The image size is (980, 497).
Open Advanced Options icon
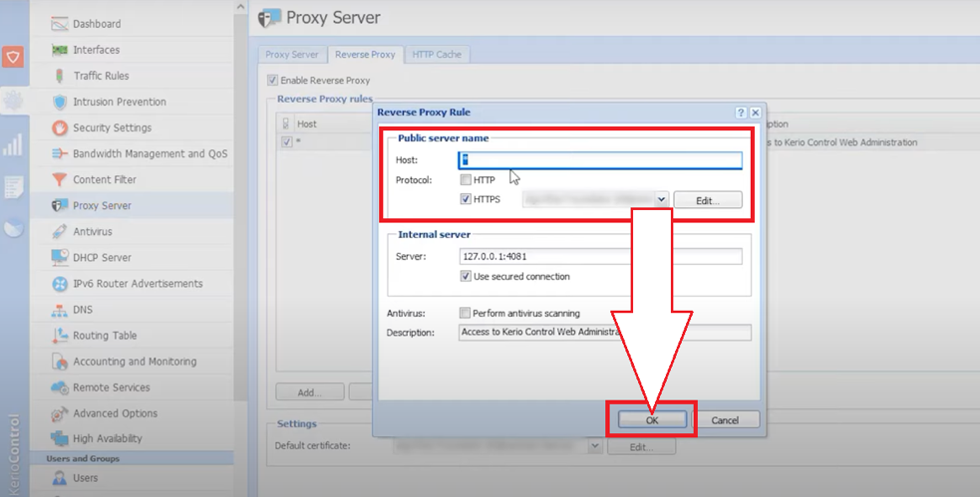coord(60,413)
